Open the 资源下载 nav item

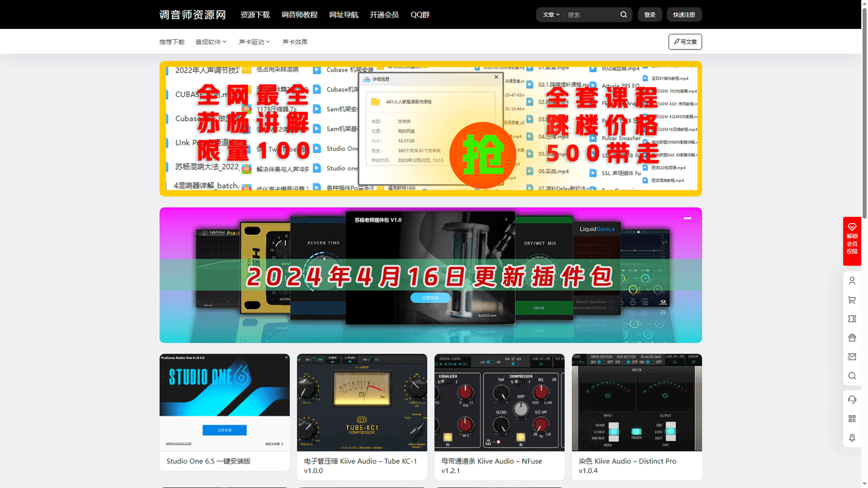coord(255,14)
